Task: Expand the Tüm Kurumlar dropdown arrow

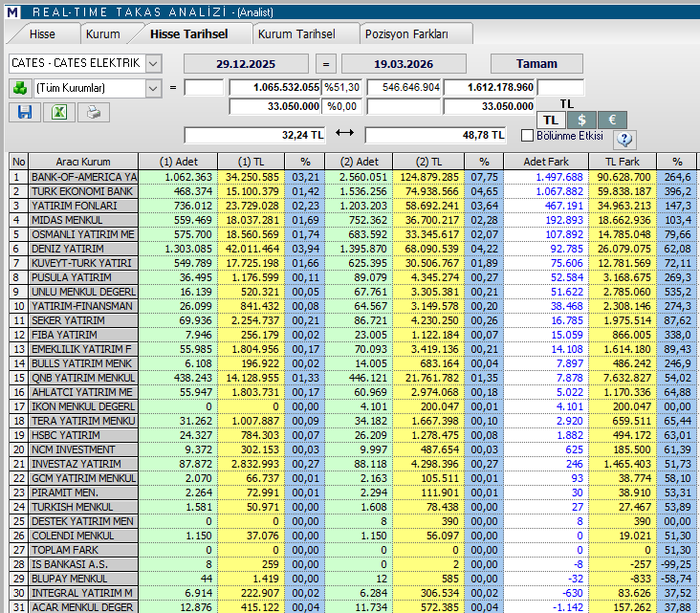Action: click(x=153, y=88)
